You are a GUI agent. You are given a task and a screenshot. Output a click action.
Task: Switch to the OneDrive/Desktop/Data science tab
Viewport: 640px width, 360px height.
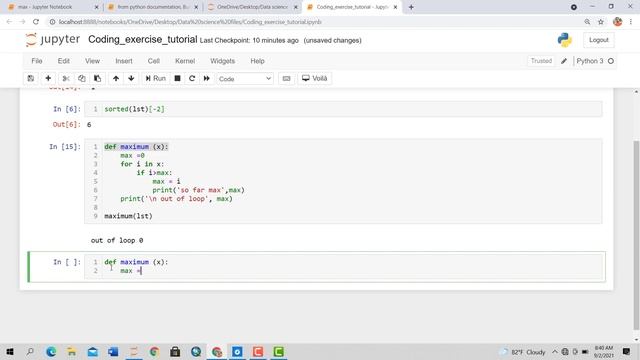point(252,7)
